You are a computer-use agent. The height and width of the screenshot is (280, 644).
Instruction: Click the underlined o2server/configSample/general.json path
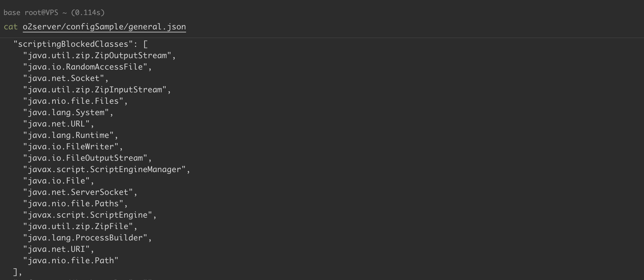point(104,27)
